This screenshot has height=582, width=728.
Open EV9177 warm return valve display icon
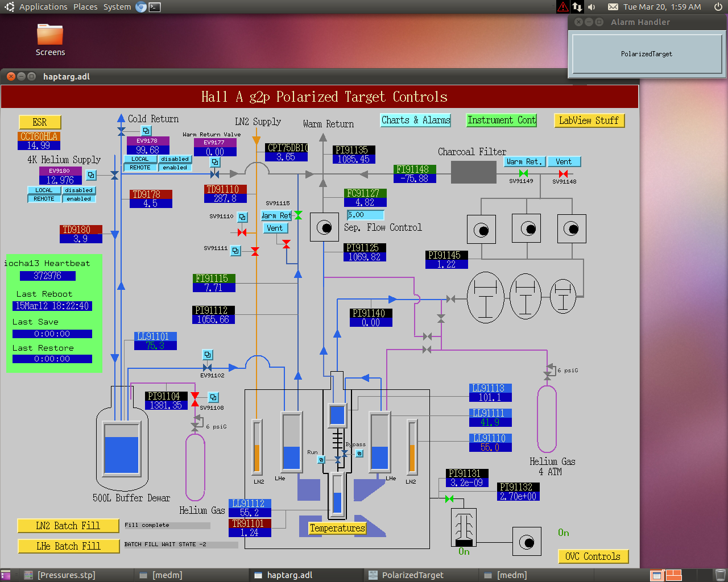pos(215,163)
